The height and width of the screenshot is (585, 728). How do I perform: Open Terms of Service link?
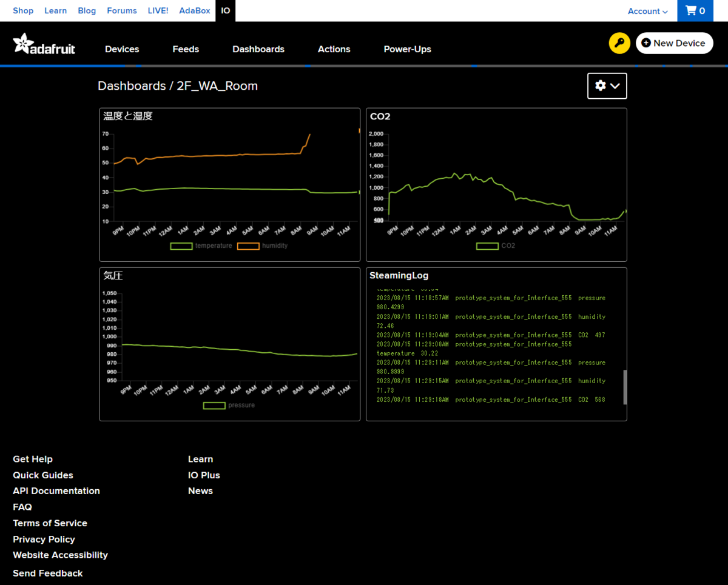[50, 523]
